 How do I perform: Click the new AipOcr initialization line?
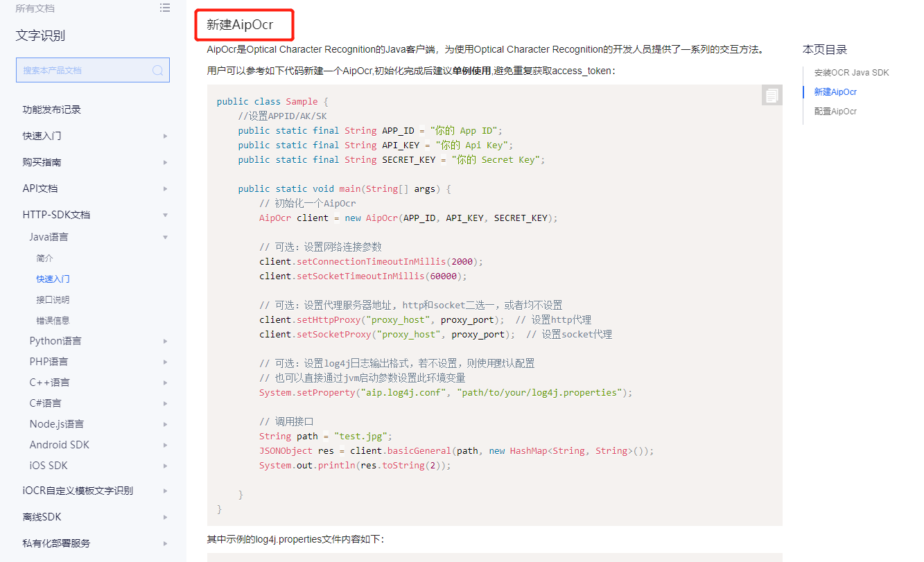pos(408,218)
